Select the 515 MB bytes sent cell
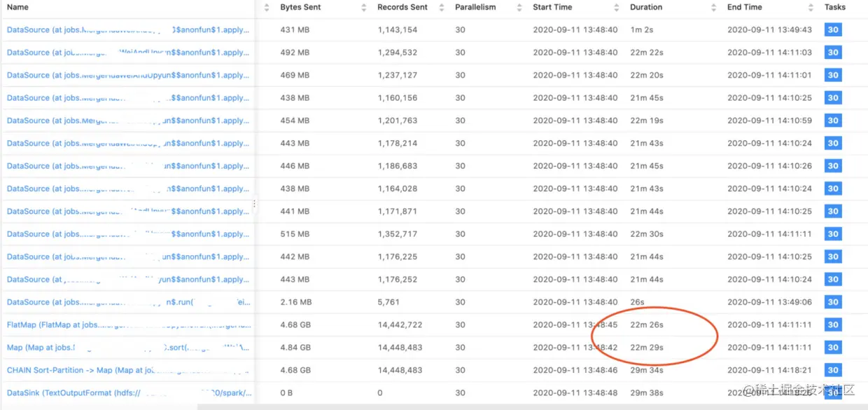Viewport: 868px width, 410px height. (x=295, y=234)
